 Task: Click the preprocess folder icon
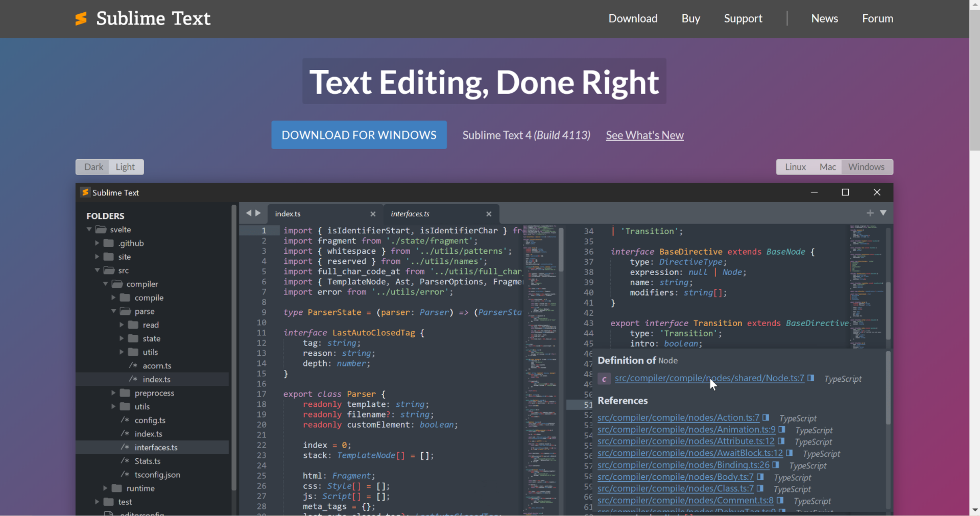(125, 393)
